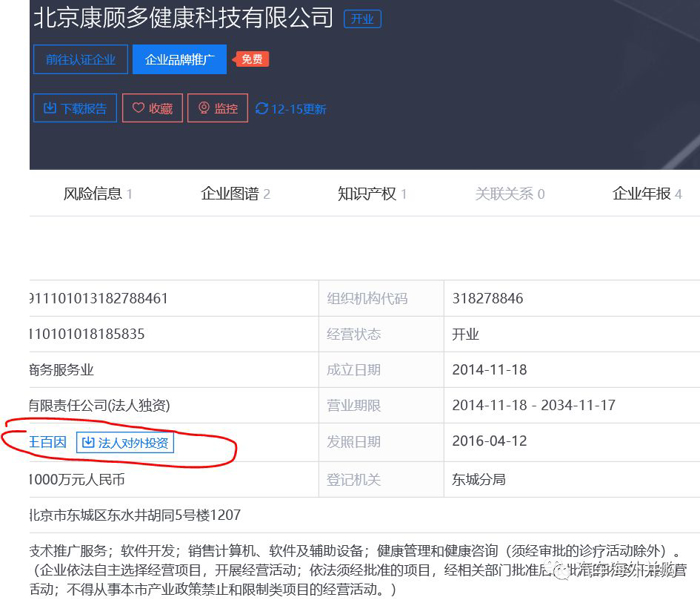Screen dimensions: 700x599
Task: Open the 风险信息 tab
Action: (97, 194)
